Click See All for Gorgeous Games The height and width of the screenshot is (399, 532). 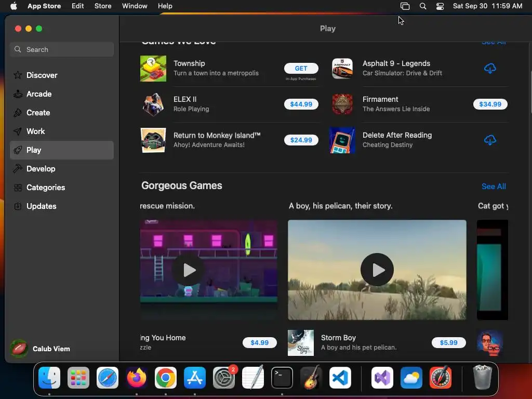[494, 187]
